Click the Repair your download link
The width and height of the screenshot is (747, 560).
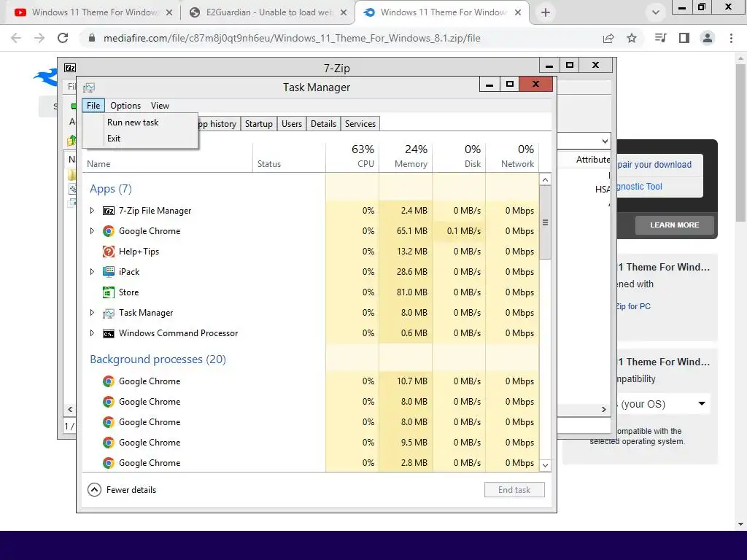coord(654,164)
